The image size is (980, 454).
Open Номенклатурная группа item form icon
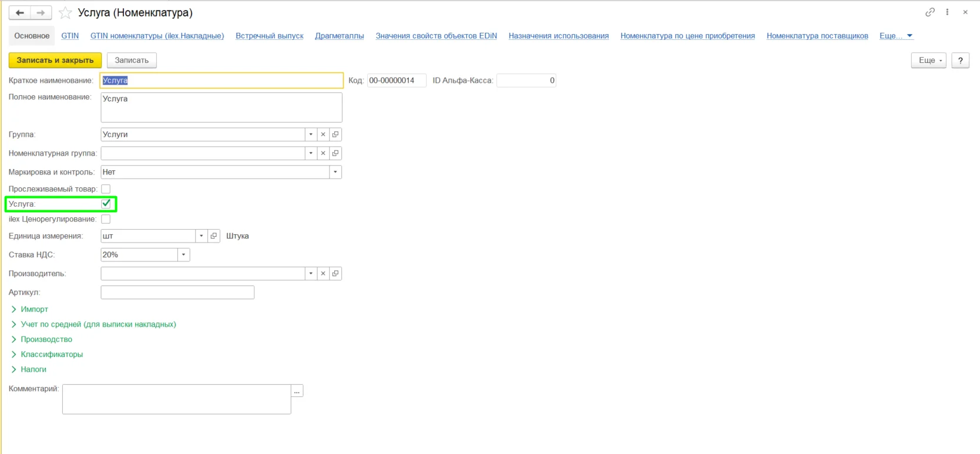(335, 153)
